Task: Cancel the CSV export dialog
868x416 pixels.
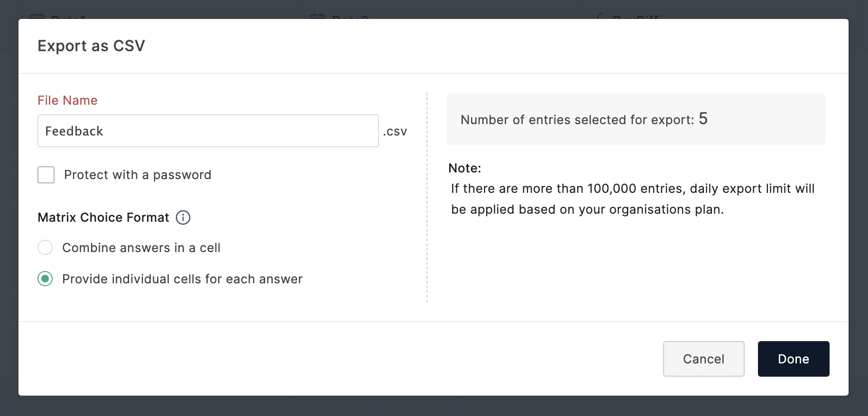Action: (703, 359)
